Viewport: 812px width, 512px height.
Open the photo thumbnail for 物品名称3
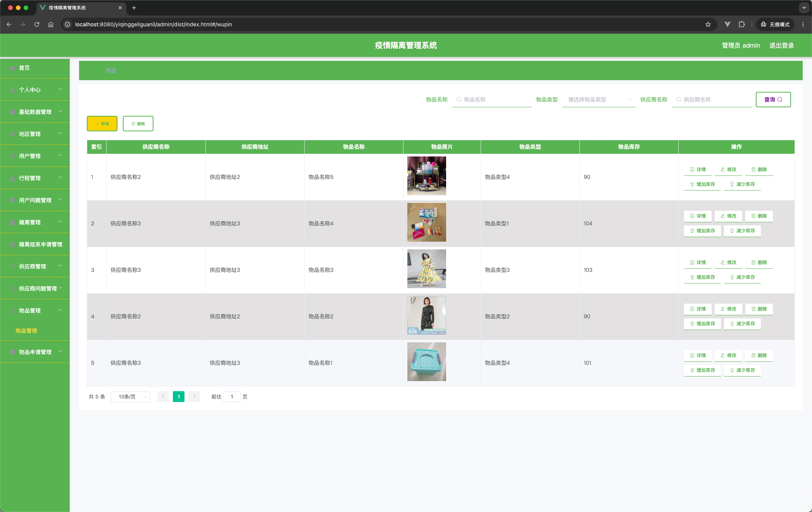[427, 269]
